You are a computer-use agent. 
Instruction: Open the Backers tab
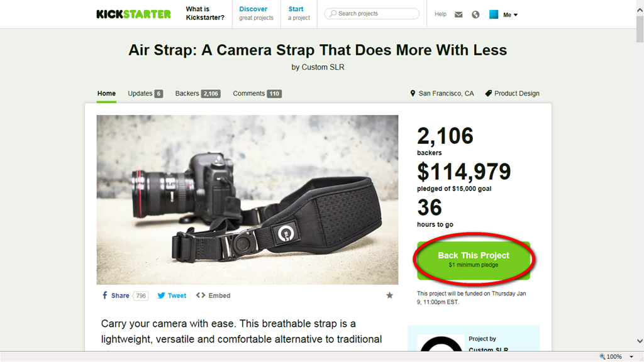(x=197, y=94)
